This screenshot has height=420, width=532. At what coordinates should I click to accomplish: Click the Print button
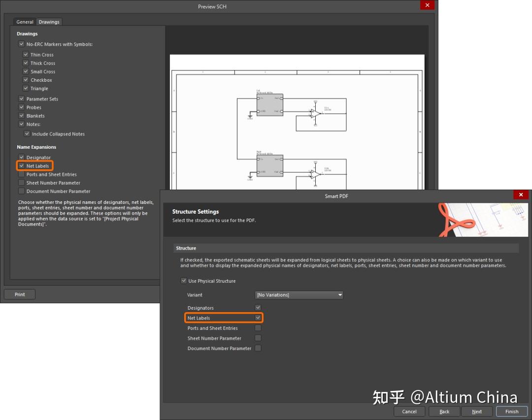click(20, 294)
